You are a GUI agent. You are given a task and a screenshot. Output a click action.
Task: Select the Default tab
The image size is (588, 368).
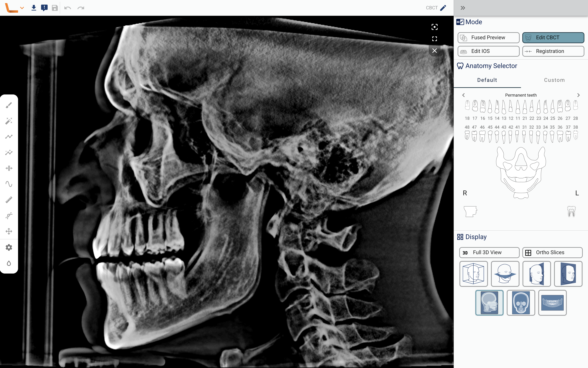[x=487, y=80]
